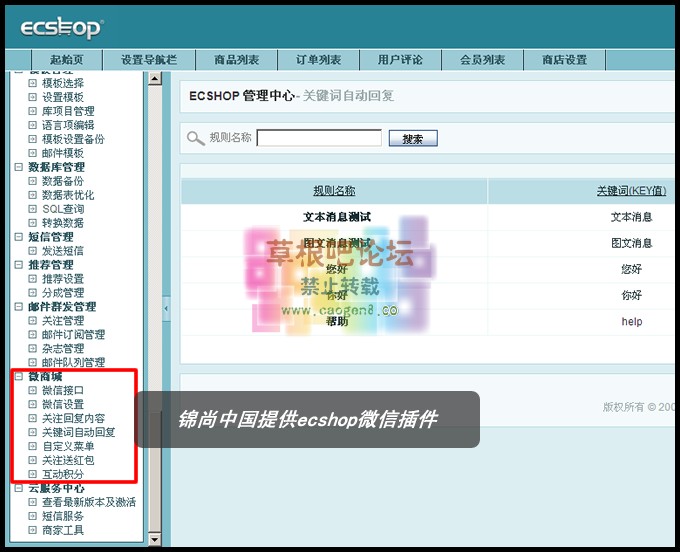Collapse the 数据库管理 tree group

(19, 167)
